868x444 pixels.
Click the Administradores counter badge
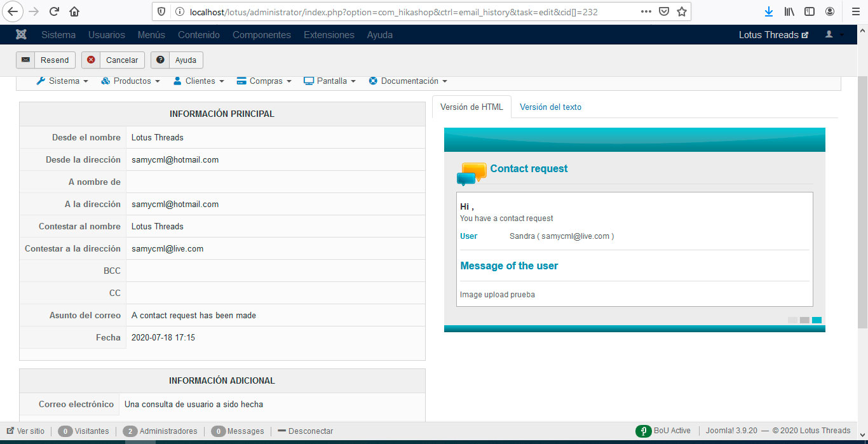130,431
